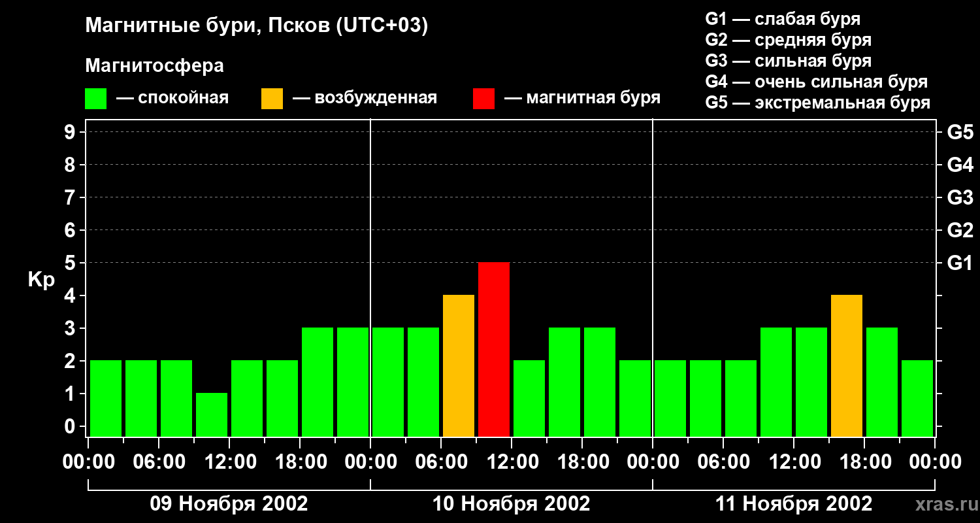
Task: Click the date label '11 Ноября 2002'
Action: 793,503
